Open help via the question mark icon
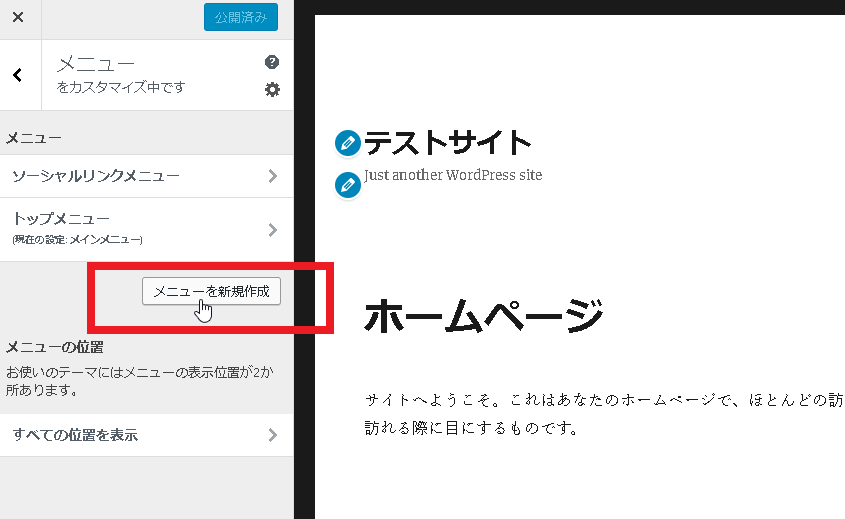 point(272,62)
